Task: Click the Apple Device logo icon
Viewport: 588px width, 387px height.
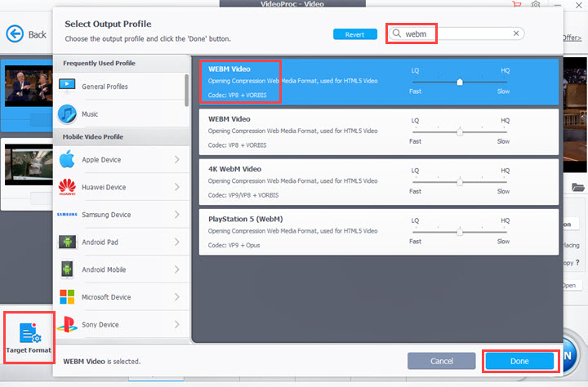Action: (67, 159)
